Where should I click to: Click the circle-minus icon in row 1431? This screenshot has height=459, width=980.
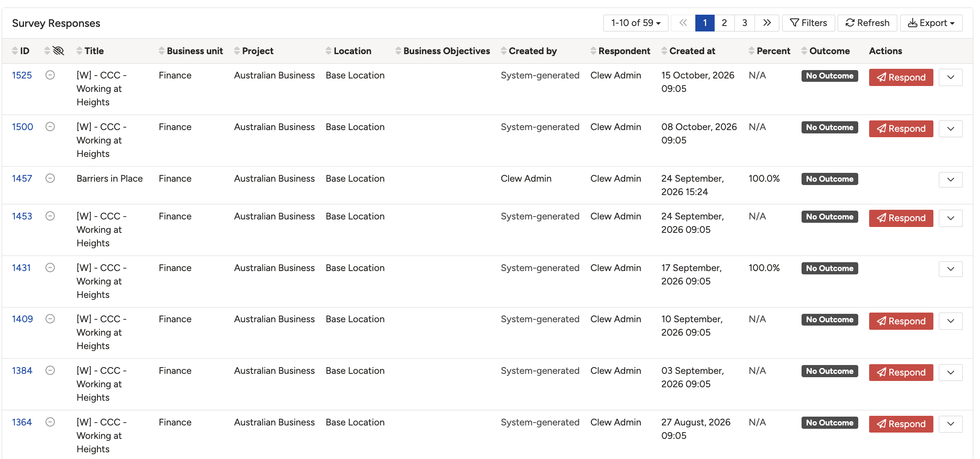pyautogui.click(x=50, y=268)
